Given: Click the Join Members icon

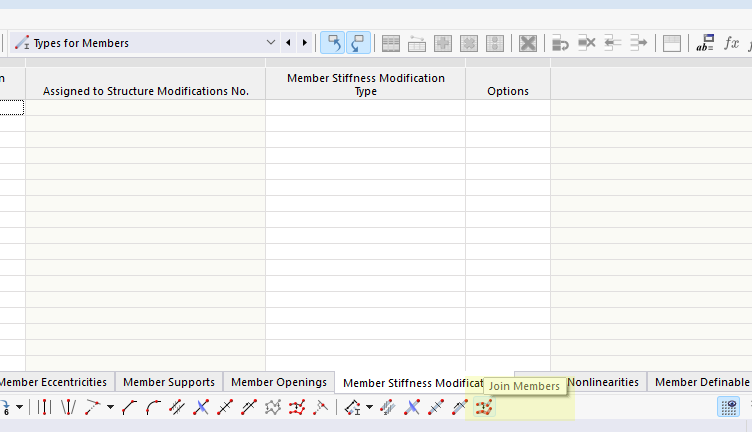Looking at the screenshot, I should (484, 408).
